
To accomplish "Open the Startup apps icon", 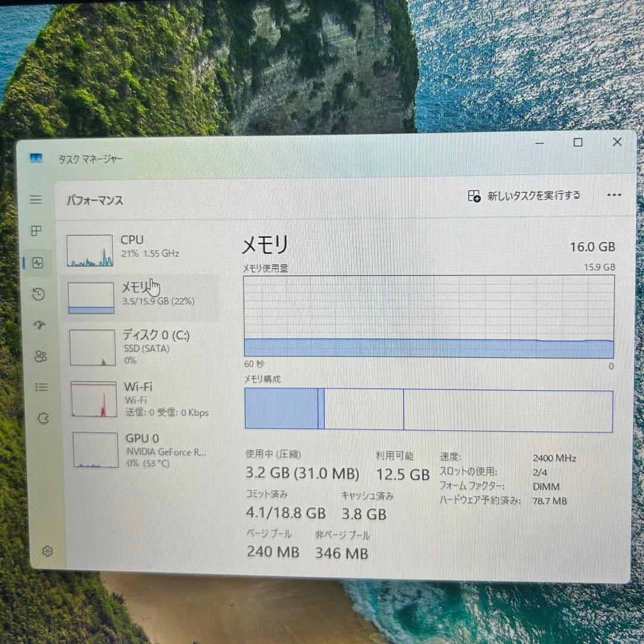I will click(39, 325).
